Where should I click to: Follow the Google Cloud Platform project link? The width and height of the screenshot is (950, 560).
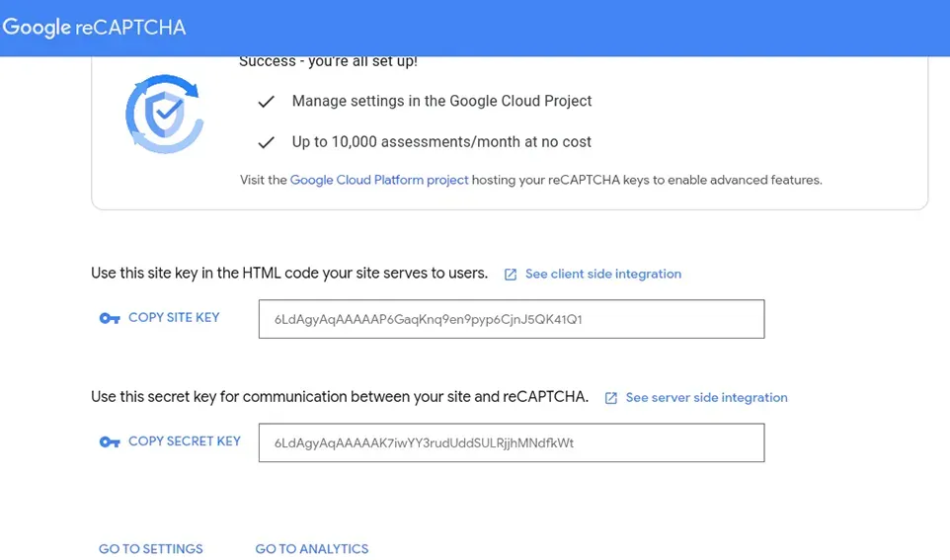coord(379,180)
